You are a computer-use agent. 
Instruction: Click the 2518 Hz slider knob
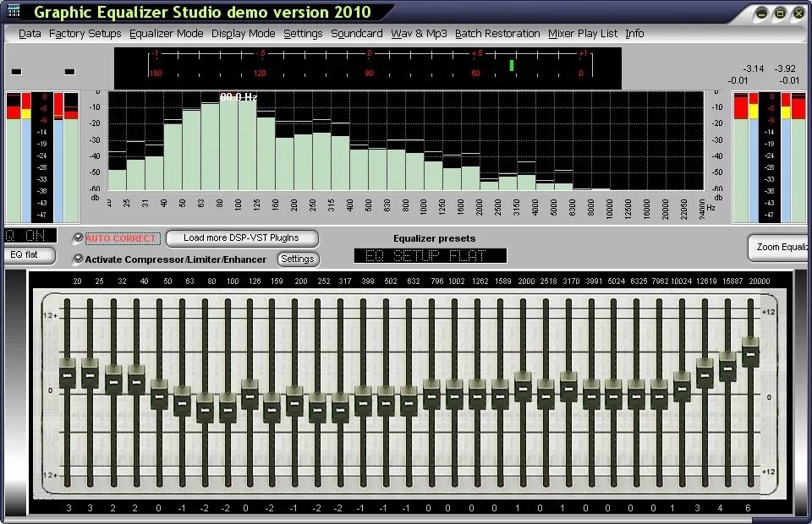tap(546, 395)
